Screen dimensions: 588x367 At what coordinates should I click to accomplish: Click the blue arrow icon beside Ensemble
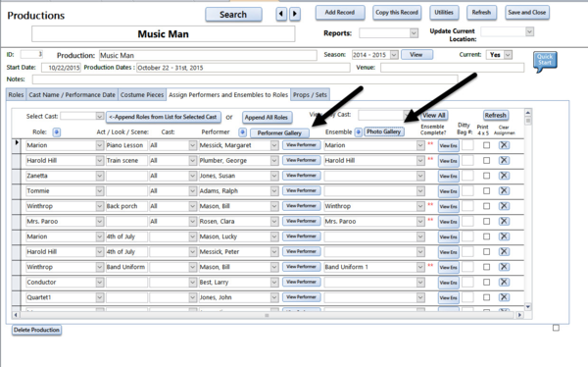click(x=358, y=132)
